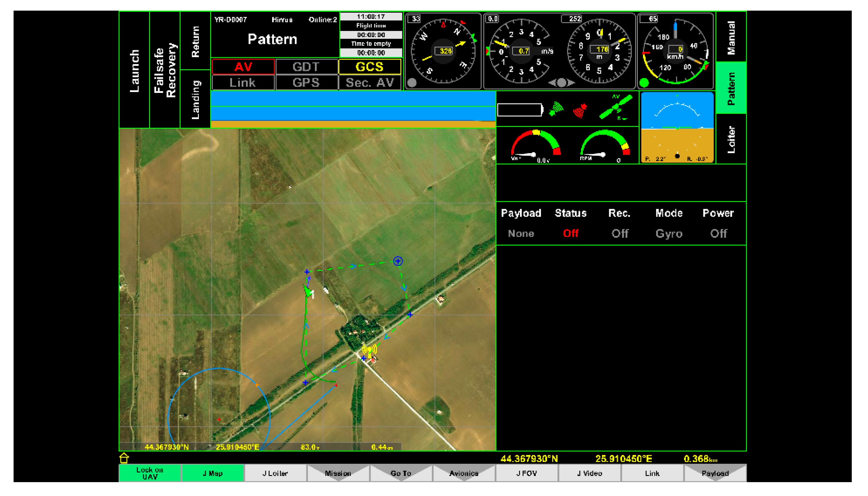Toggle the J Map mode button
The width and height of the screenshot is (868, 496).
click(212, 473)
